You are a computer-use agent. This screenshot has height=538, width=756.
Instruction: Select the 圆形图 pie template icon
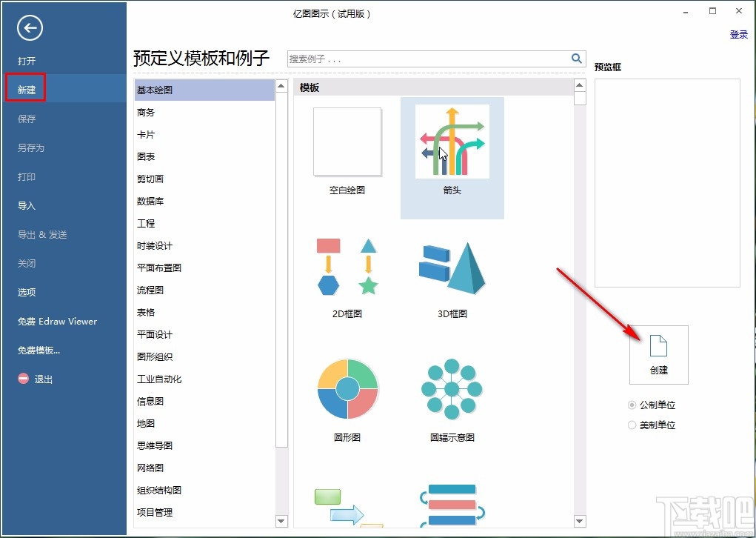pyautogui.click(x=347, y=388)
